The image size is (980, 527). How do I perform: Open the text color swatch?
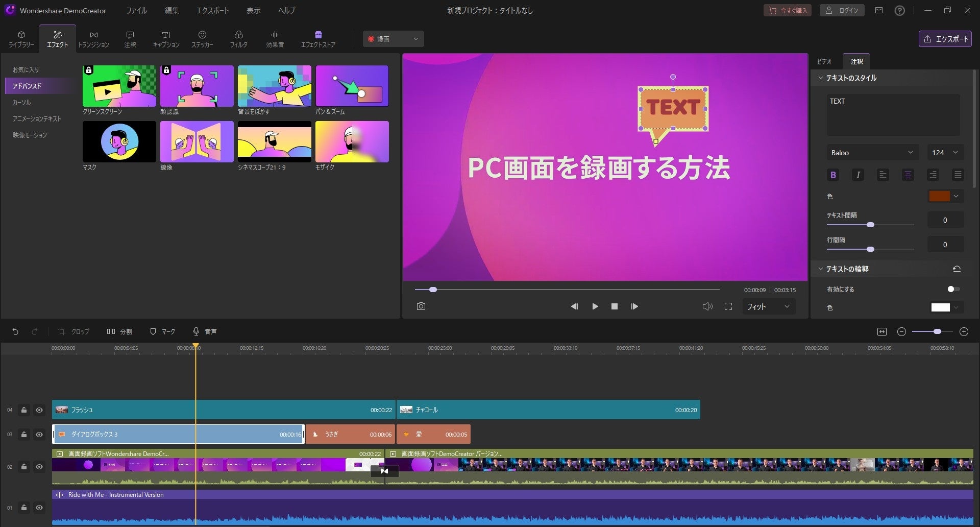pos(939,196)
